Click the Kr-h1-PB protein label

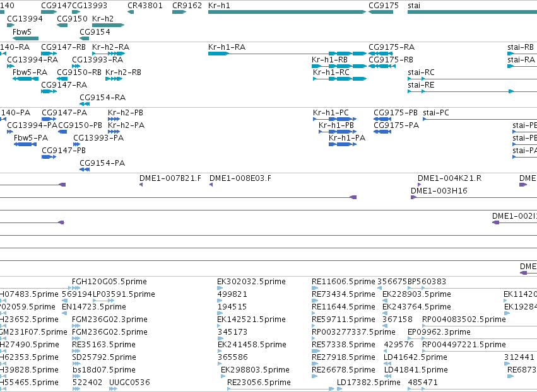point(336,125)
